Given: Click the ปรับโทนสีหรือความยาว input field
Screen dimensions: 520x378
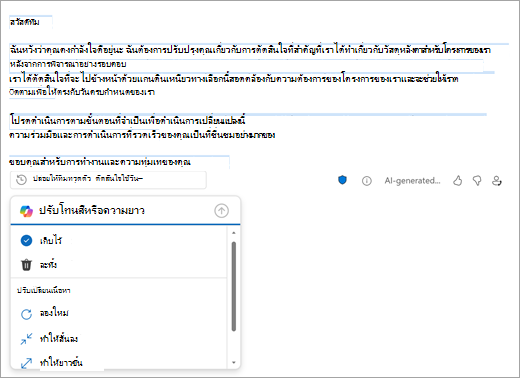Looking at the screenshot, I should 125,211.
